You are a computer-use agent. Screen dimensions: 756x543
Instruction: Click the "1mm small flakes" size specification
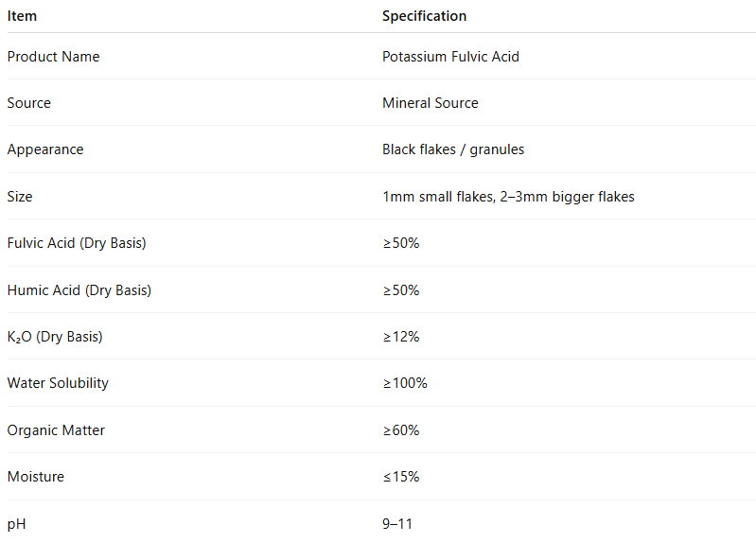click(x=434, y=197)
